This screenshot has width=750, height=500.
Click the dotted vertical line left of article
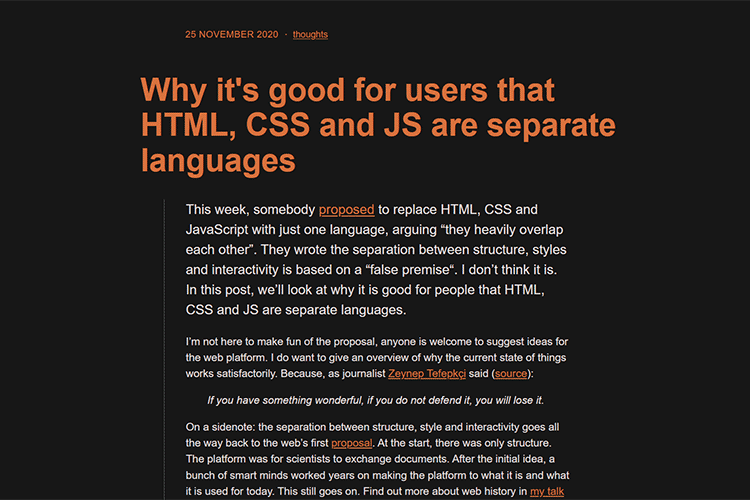click(x=164, y=350)
